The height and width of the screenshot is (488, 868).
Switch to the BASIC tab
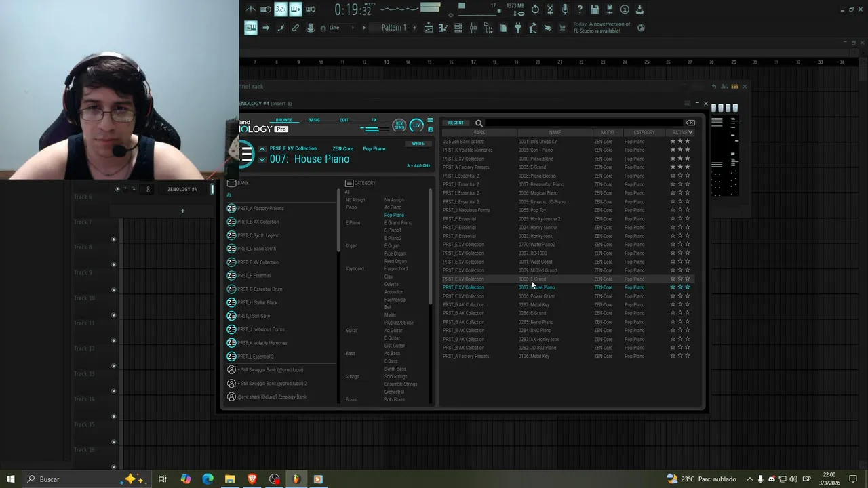(x=314, y=120)
